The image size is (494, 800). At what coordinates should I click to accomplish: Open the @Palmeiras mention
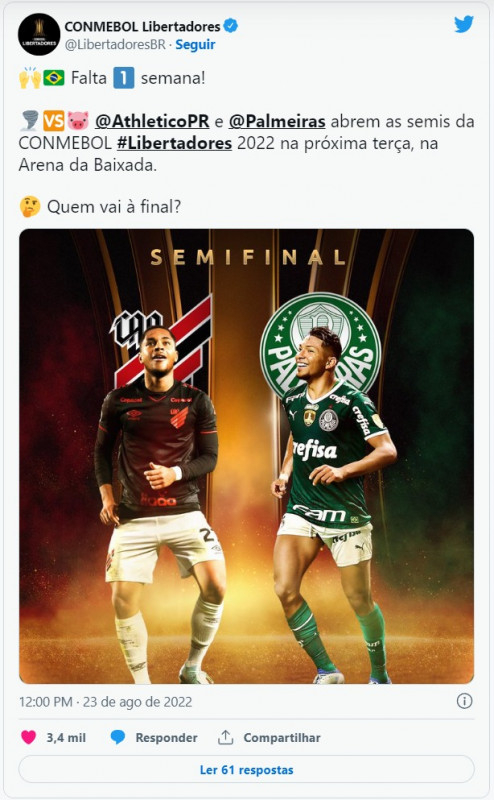click(277, 121)
